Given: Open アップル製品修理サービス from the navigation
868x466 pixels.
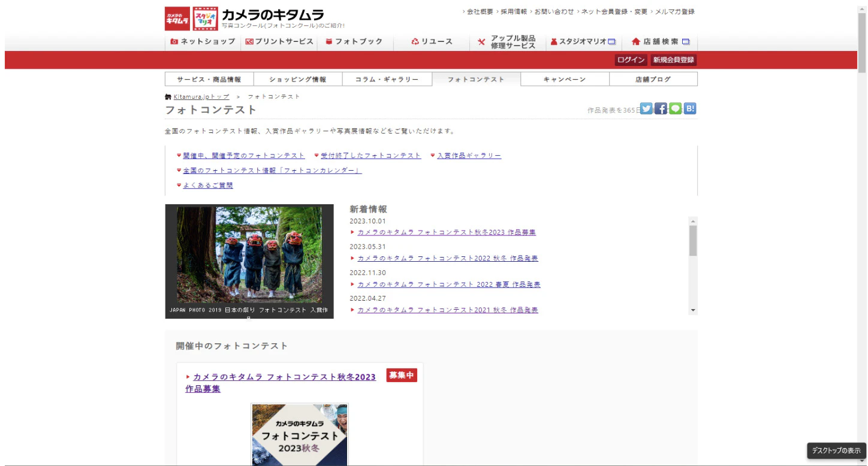Looking at the screenshot, I should coord(507,42).
